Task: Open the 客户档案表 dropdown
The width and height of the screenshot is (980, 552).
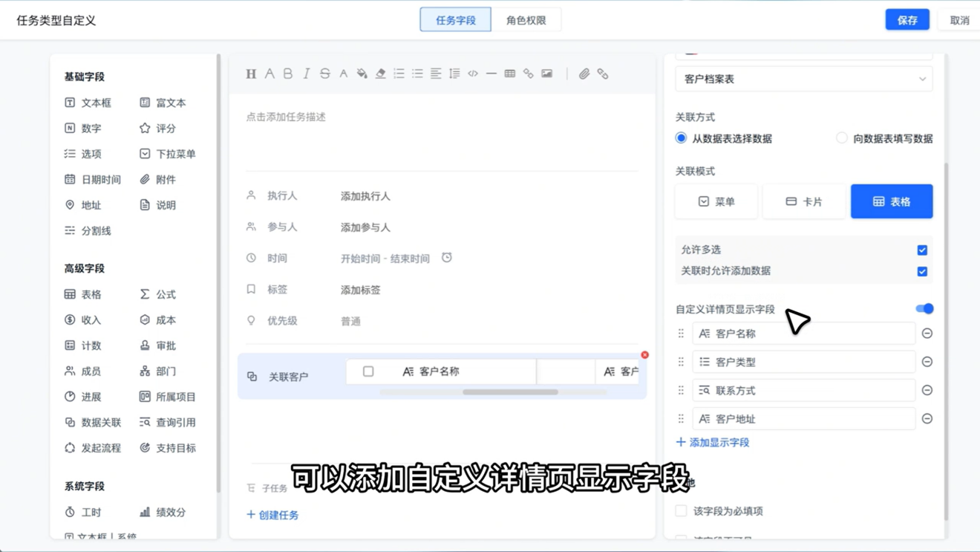Action: tap(804, 79)
